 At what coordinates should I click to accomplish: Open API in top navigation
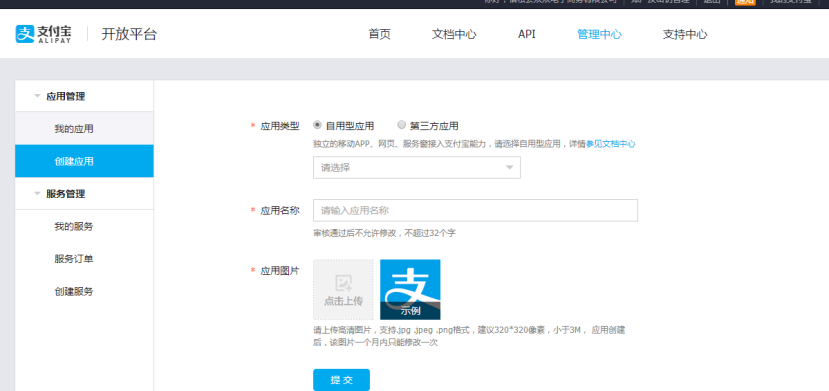coord(527,34)
